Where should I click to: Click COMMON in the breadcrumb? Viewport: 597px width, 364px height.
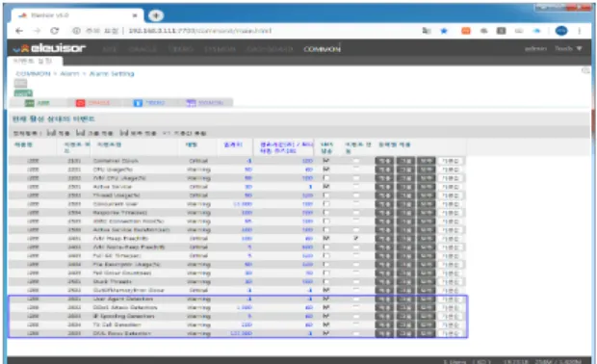[33, 73]
